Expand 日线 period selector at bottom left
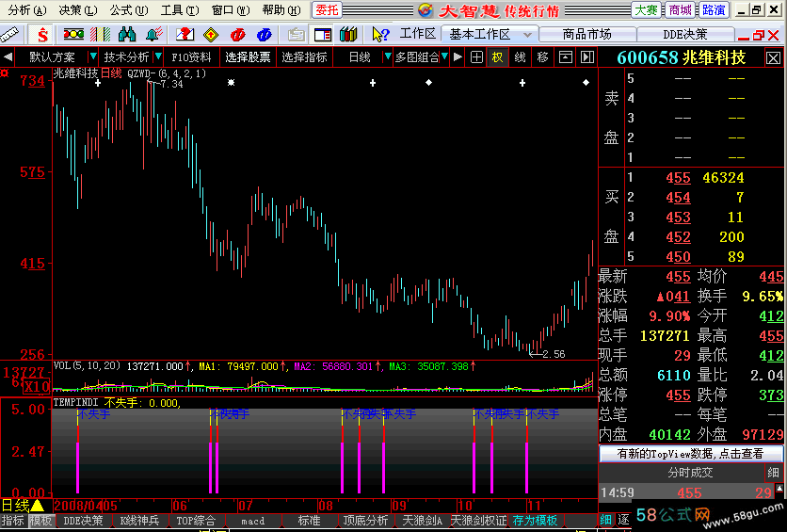Screen dimensions: 787x532 click(38, 505)
